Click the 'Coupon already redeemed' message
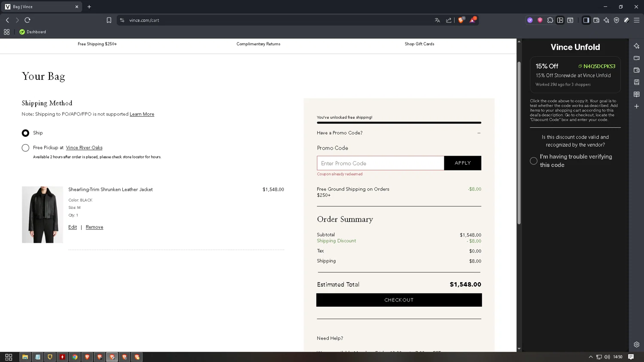The image size is (644, 362). pos(340,174)
